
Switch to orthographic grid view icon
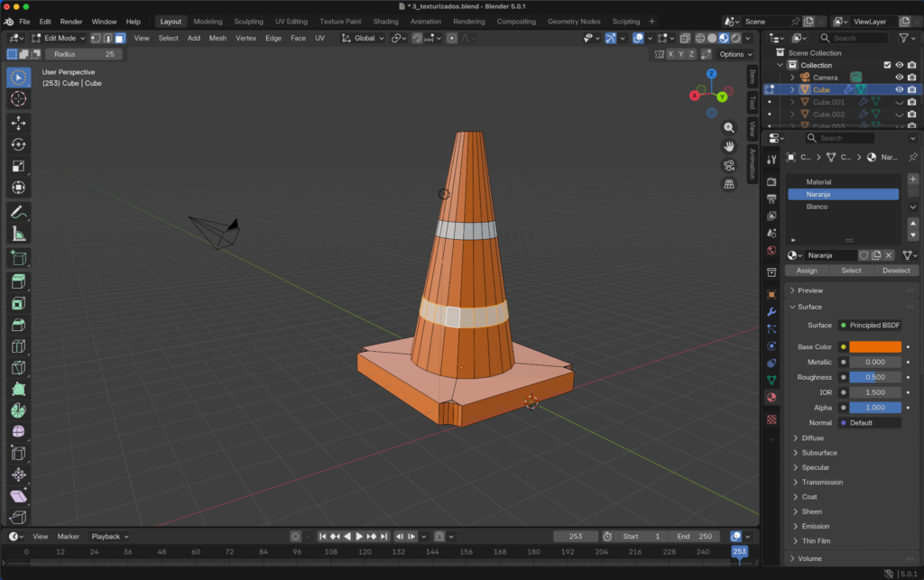tap(729, 184)
